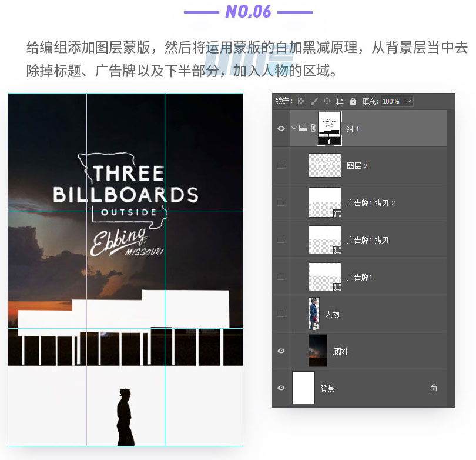Select the 图层 2 layer name
476x460 pixels.
point(357,166)
